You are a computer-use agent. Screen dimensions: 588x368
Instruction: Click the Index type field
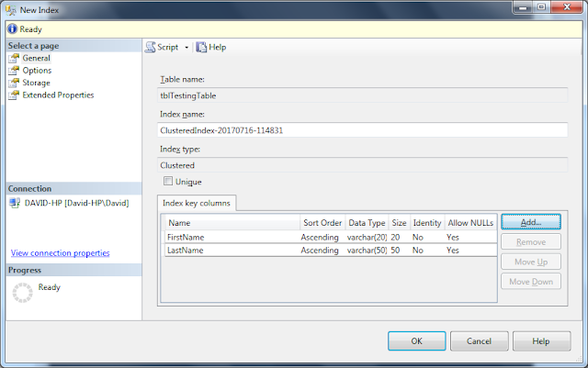(362, 165)
